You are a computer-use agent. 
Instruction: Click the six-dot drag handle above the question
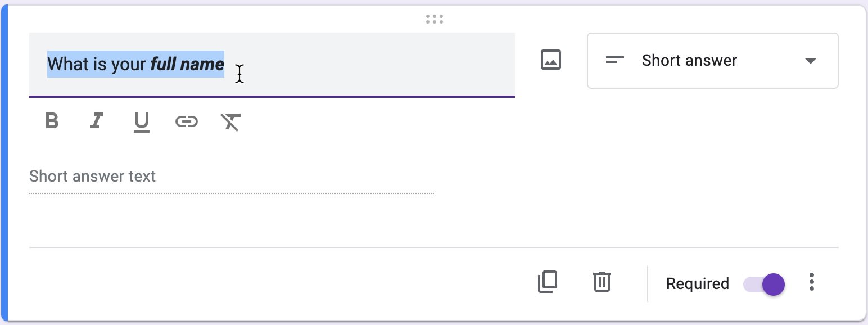[x=435, y=19]
